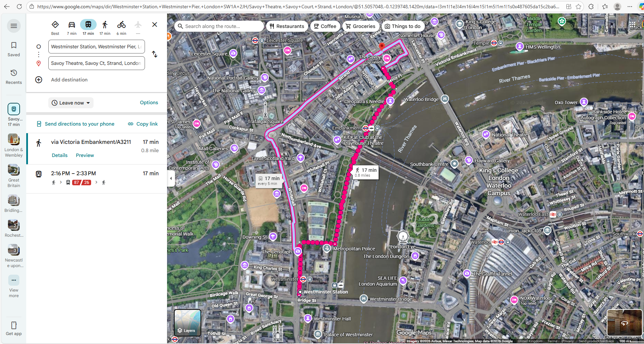Click Oxo Tower marker

[584, 102]
